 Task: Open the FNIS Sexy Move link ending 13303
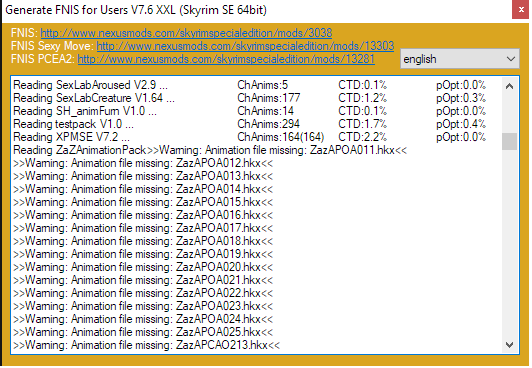click(245, 46)
